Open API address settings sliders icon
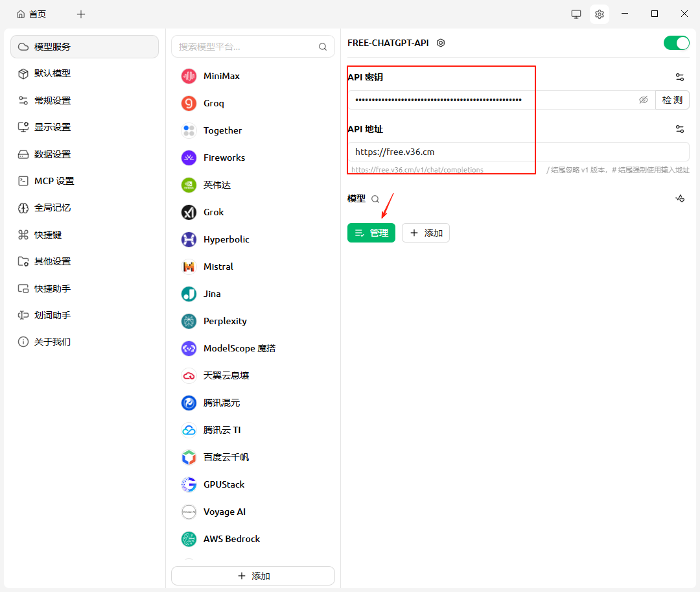The image size is (700, 592). 680,129
